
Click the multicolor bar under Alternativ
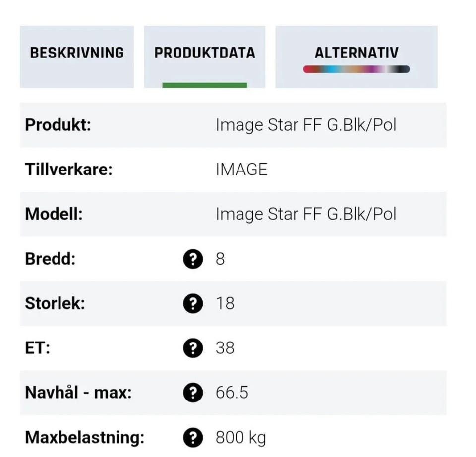[x=356, y=69]
